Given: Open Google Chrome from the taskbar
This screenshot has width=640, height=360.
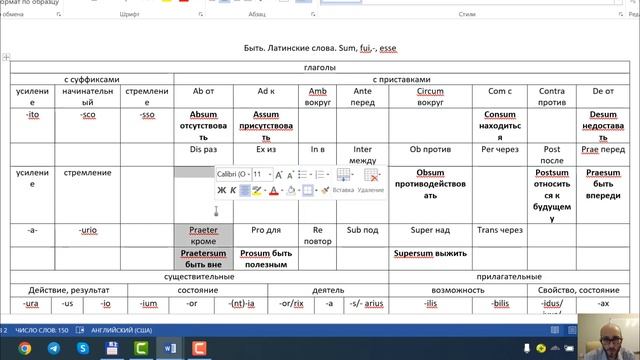Looking at the screenshot, I should click(24, 349).
